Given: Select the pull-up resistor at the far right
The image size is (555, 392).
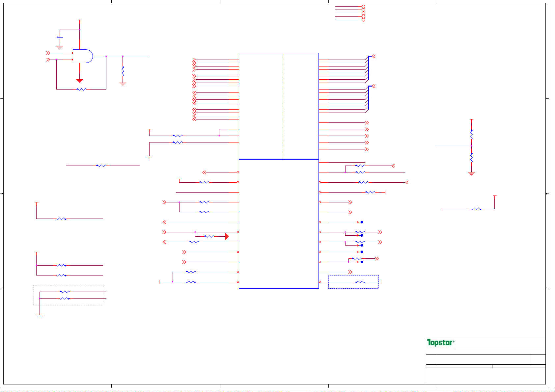Looking at the screenshot, I should pyautogui.click(x=476, y=209).
